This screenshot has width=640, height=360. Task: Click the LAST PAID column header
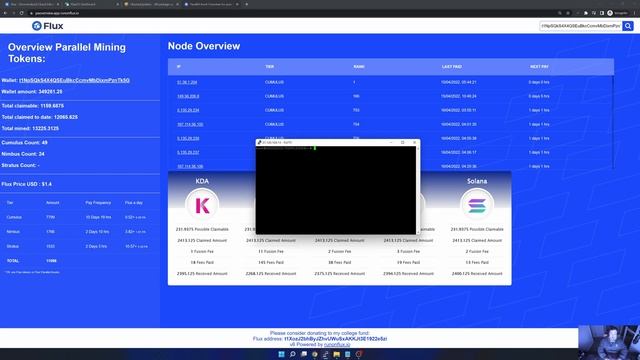(x=451, y=67)
